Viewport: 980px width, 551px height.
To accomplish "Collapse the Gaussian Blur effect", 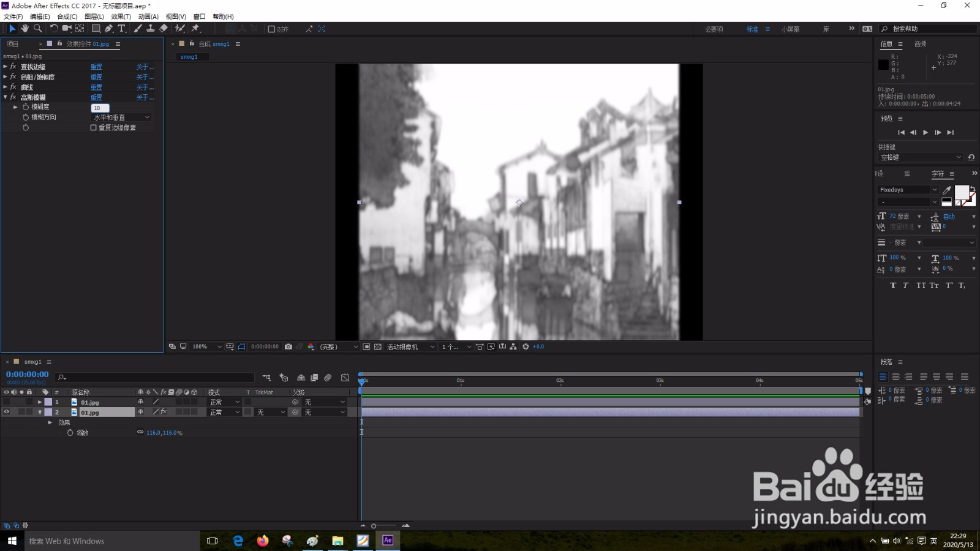I will point(6,97).
